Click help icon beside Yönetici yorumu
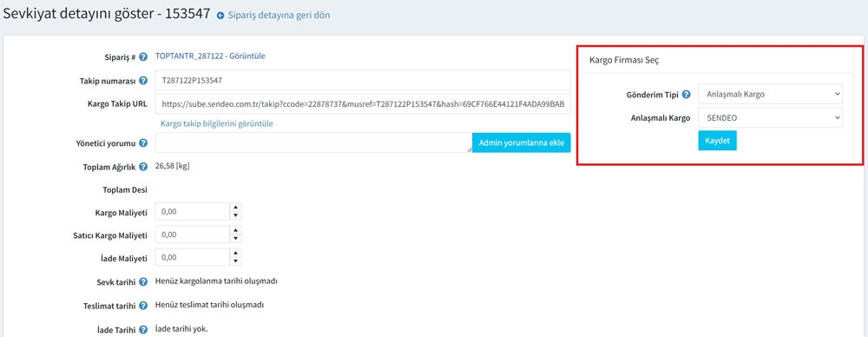 click(143, 143)
